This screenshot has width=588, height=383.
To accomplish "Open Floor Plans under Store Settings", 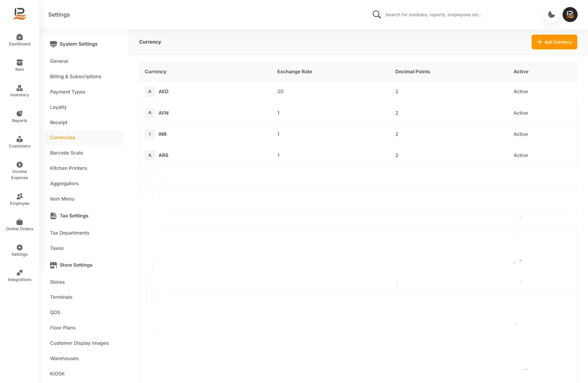I will point(63,327).
